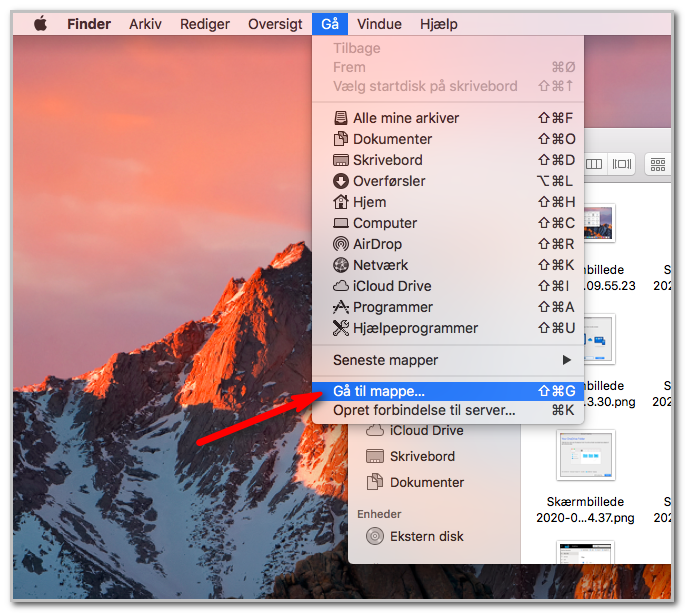The width and height of the screenshot is (685, 613).
Task: Open the Finder arrange-by grid button
Action: point(657,164)
